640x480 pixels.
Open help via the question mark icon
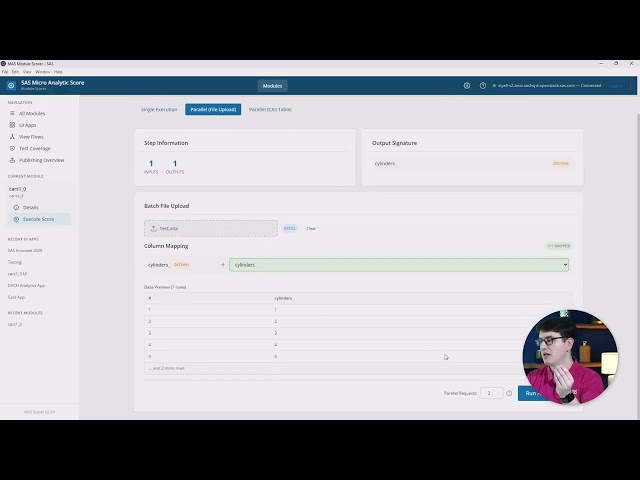coord(482,86)
